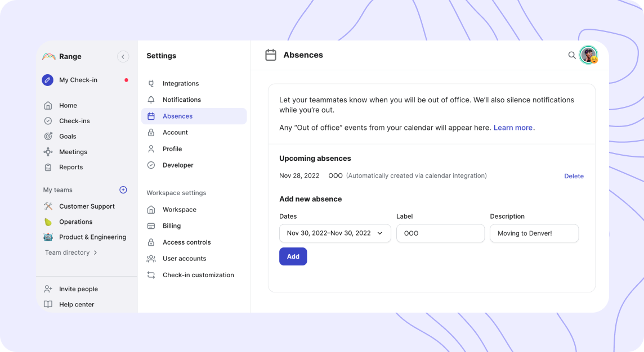Open the Dates range dropdown
644x352 pixels.
(x=335, y=233)
